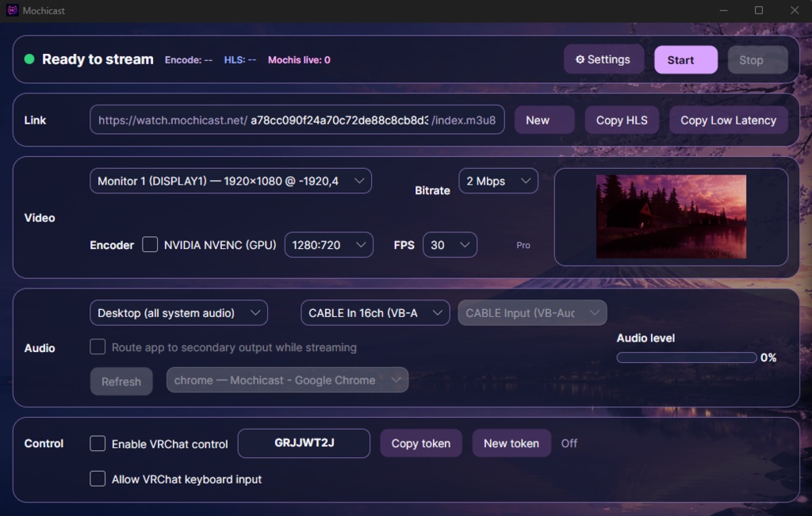Copy the Low Latency link

pyautogui.click(x=728, y=120)
